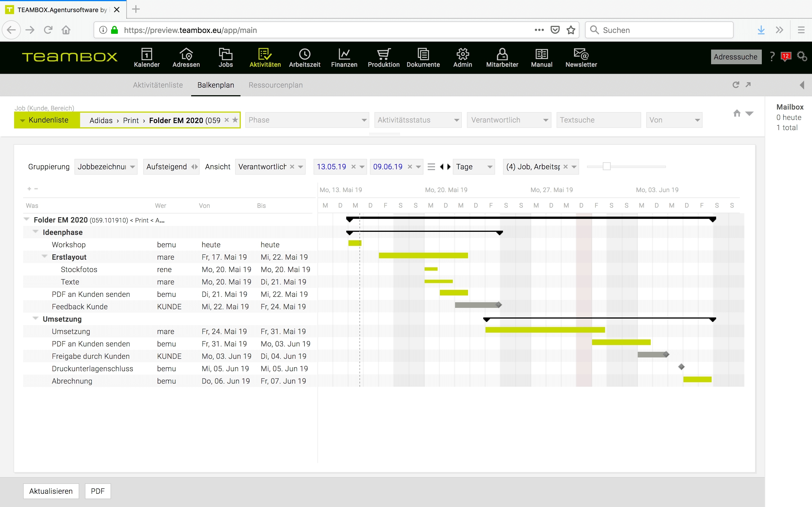The width and height of the screenshot is (812, 507).
Task: Click the Aktualisieren button
Action: (x=51, y=491)
